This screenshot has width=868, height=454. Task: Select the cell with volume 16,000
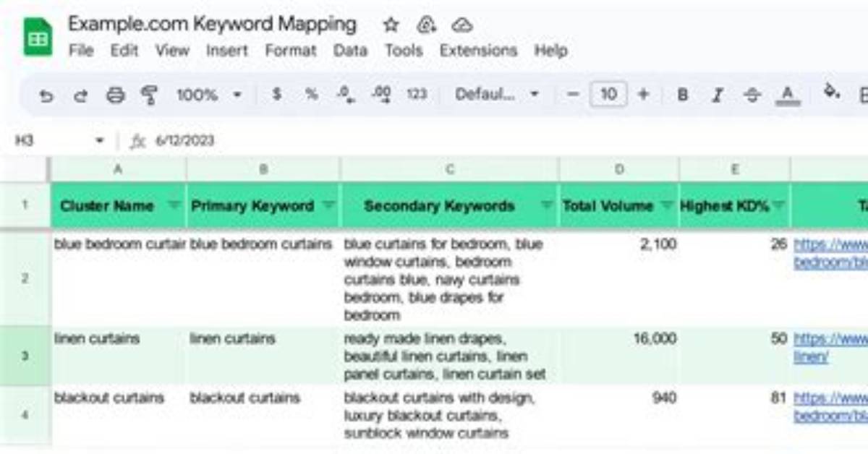tap(619, 356)
